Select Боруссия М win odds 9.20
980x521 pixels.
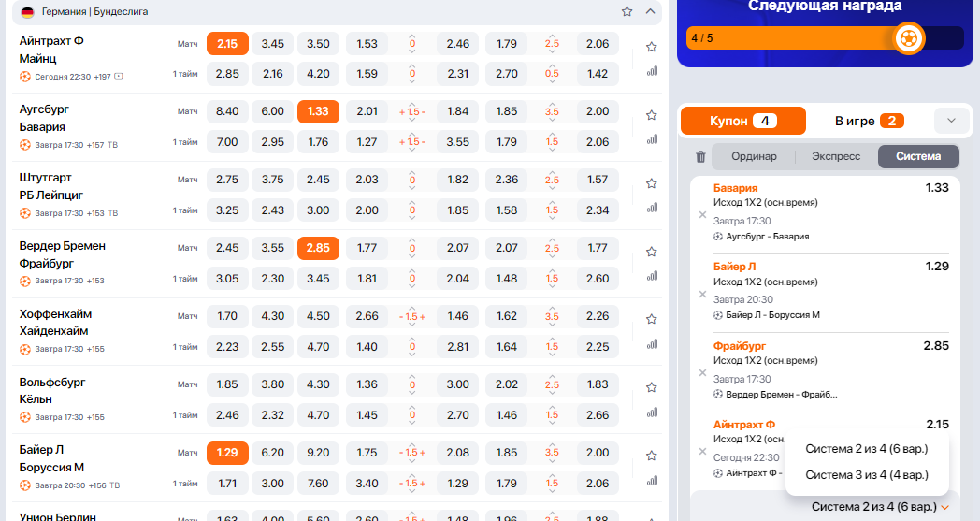coord(318,452)
